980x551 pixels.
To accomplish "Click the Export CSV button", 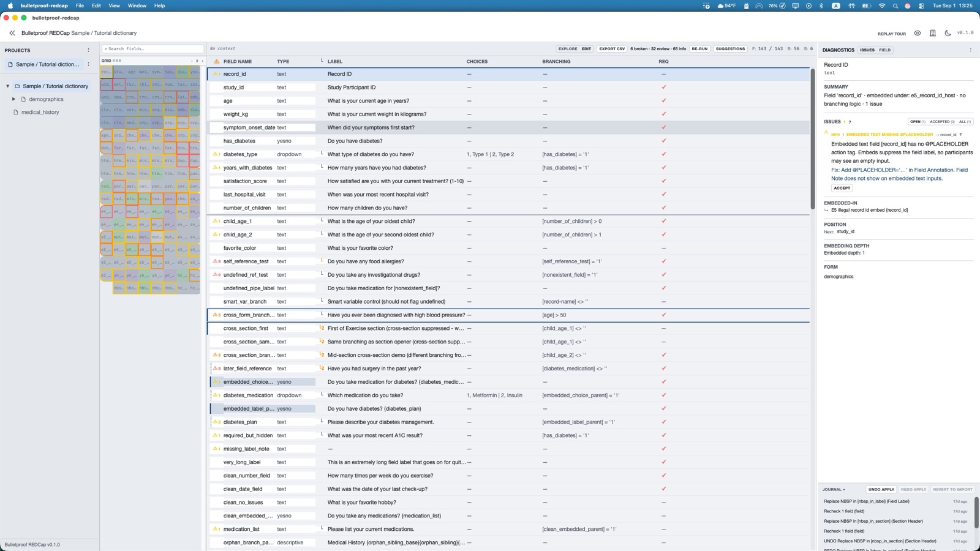I will 612,49.
